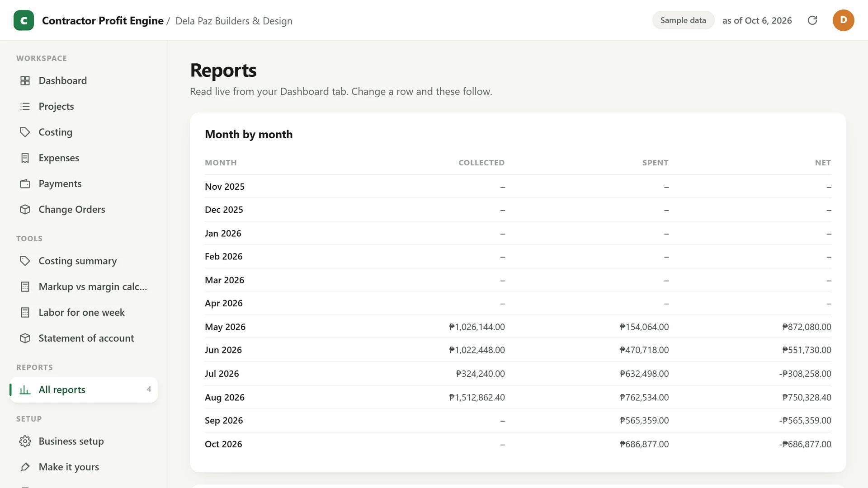Screen dimensions: 868x488
Task: Open the user avatar D menu
Action: 843,20
